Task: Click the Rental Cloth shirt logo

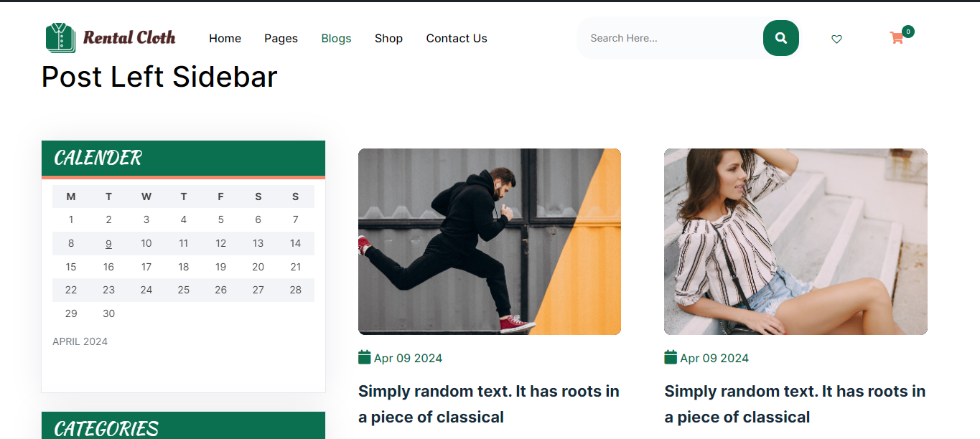Action: click(61, 37)
